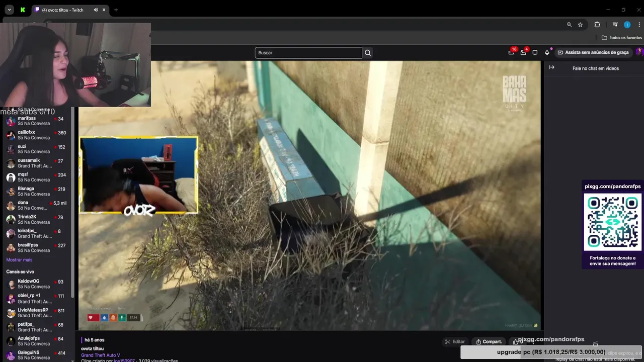The image size is (644, 362).
Task: Open the Grand Theft Auto V game link
Action: click(100, 355)
